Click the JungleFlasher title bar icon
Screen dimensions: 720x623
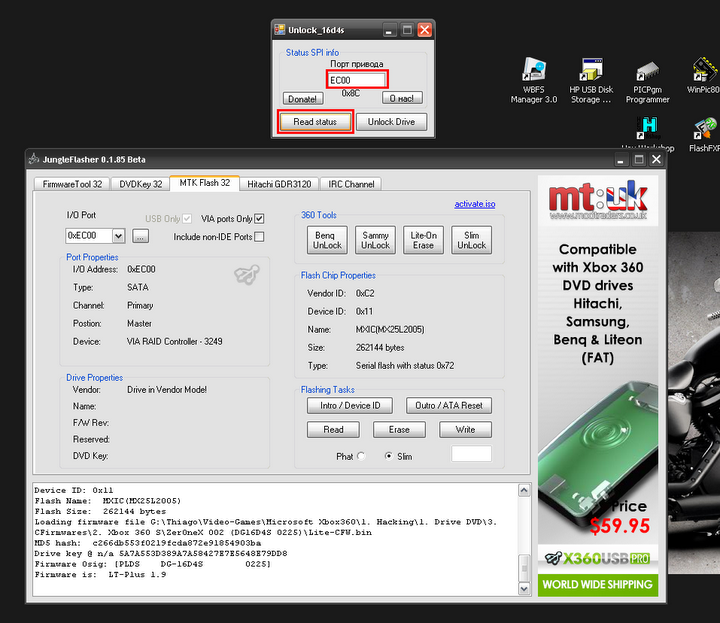(x=33, y=159)
